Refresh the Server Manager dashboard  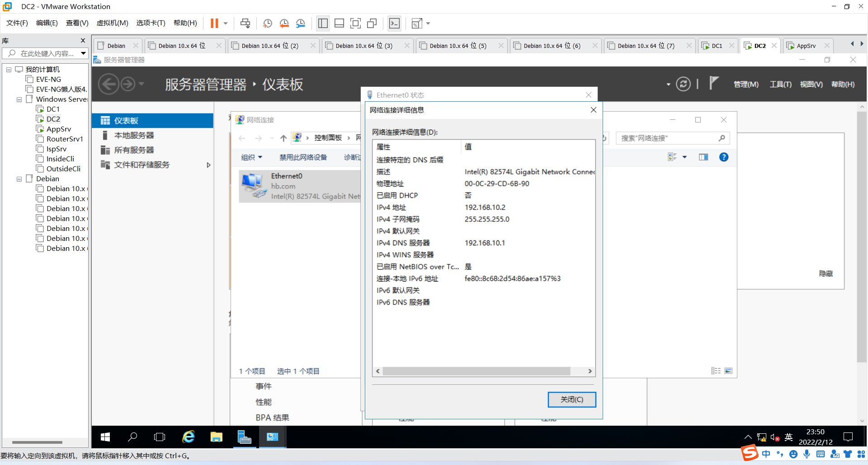tap(683, 84)
